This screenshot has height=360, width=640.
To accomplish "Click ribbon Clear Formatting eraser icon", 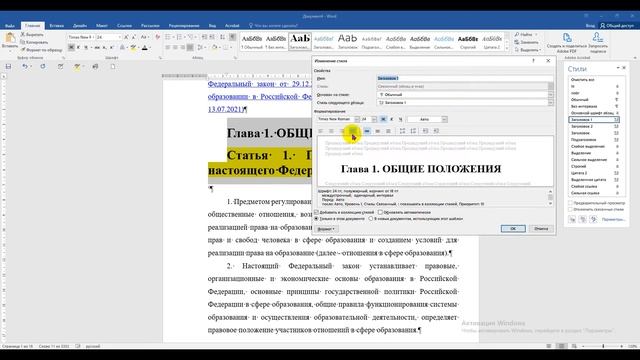I will (158, 37).
